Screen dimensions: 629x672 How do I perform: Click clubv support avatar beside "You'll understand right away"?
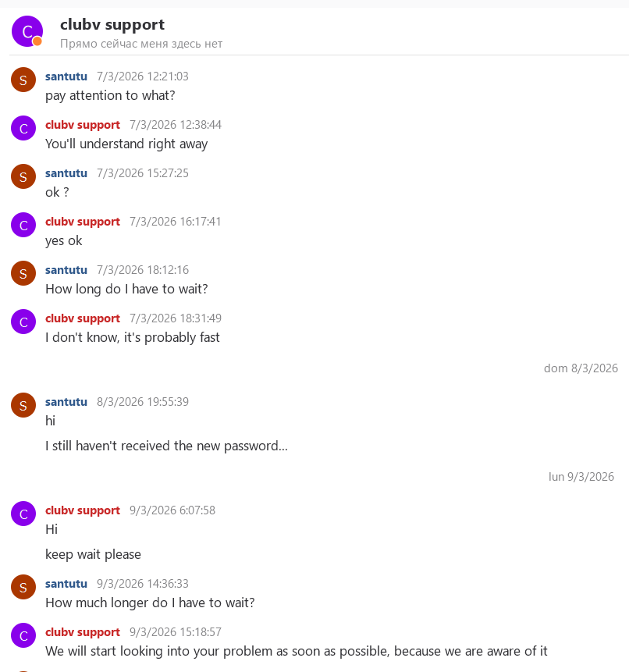[x=23, y=128]
